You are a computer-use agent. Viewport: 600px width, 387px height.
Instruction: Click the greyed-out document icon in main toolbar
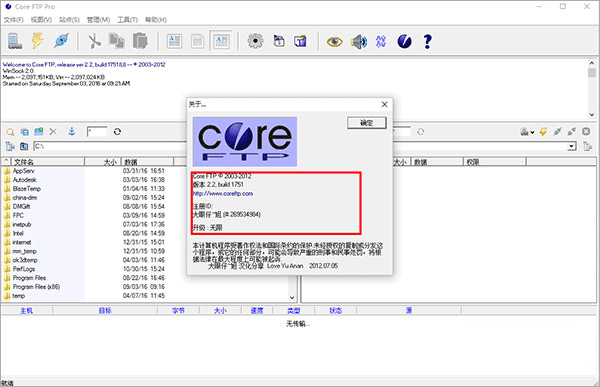[x=197, y=41]
